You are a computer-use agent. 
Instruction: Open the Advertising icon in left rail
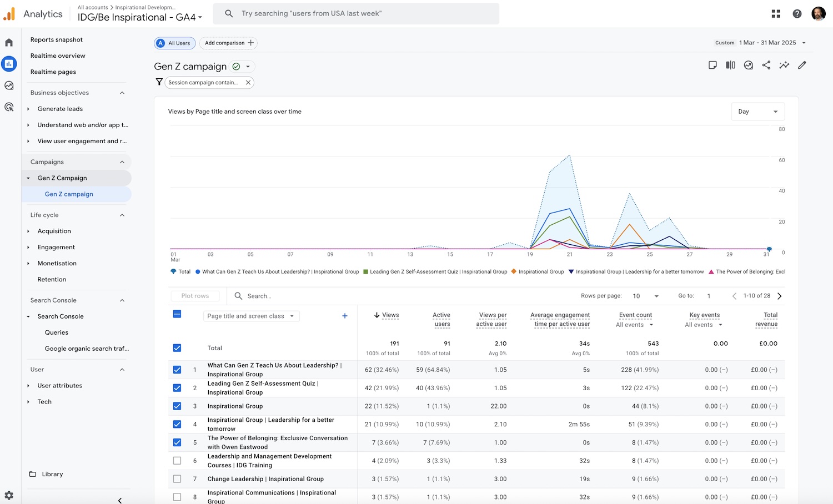(x=9, y=107)
